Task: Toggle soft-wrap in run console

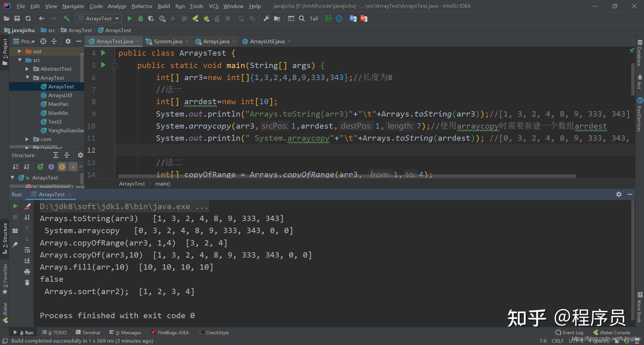Action: (x=27, y=250)
